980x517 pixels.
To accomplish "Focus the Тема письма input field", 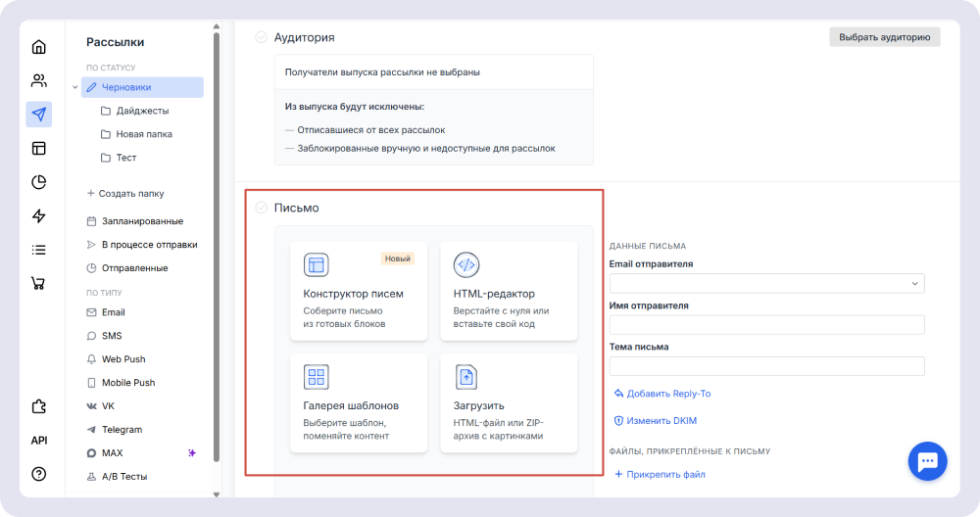I will [766, 366].
